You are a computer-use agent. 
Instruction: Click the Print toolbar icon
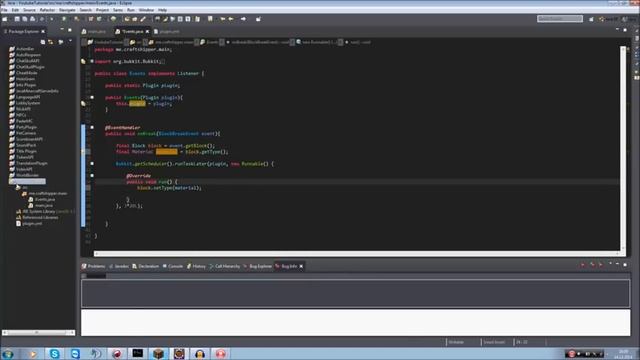33,19
